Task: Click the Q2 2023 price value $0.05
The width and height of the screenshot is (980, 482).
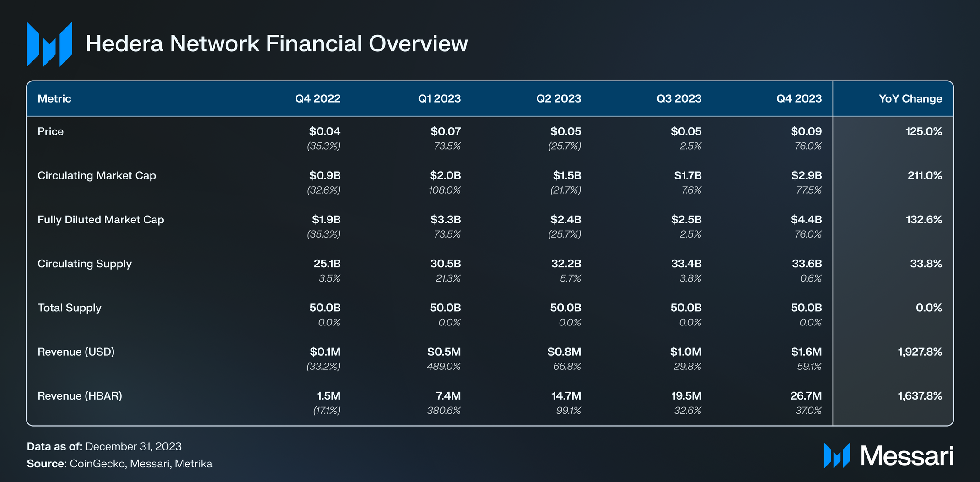Action: click(565, 131)
